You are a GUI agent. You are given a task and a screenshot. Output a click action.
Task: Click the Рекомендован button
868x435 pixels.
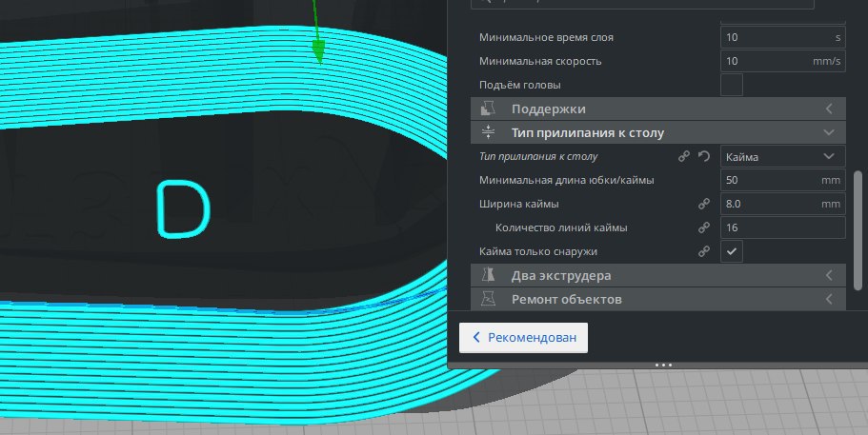click(x=523, y=337)
